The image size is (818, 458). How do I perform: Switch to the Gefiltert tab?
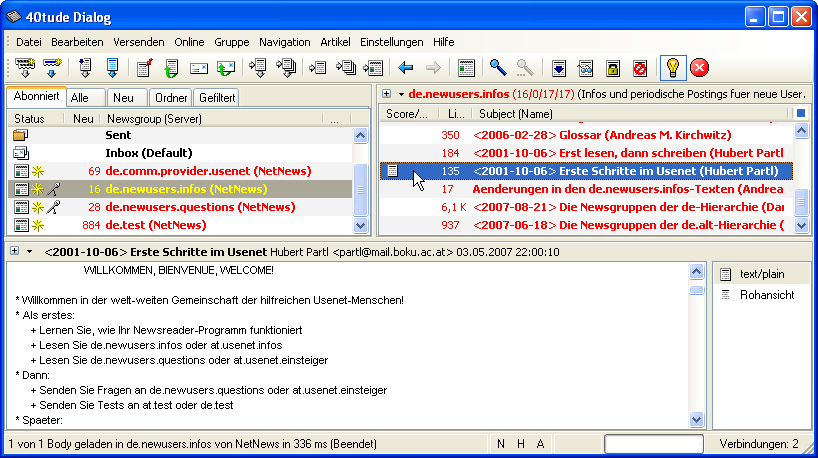(217, 98)
